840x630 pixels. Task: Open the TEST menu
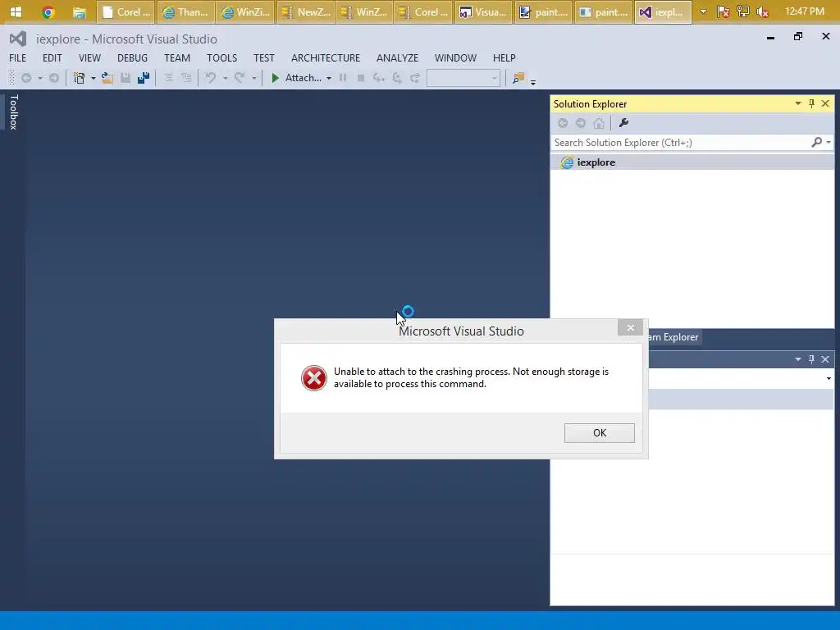coord(263,58)
